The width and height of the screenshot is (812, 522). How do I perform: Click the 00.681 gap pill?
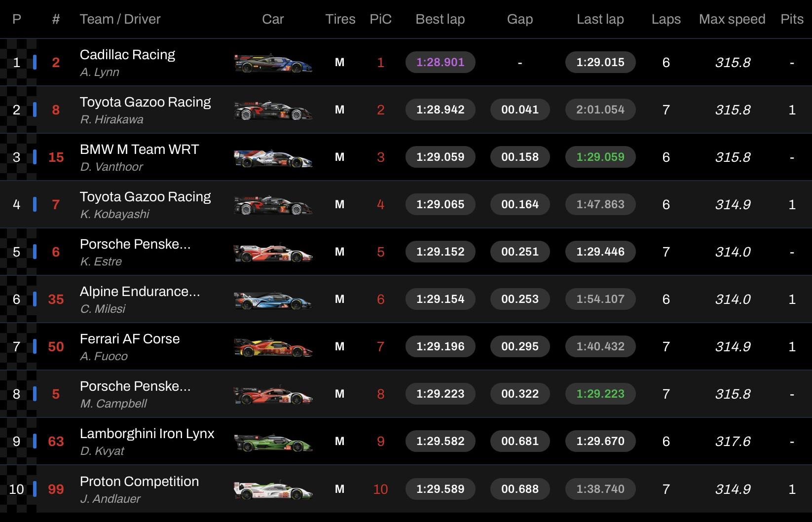pos(520,441)
